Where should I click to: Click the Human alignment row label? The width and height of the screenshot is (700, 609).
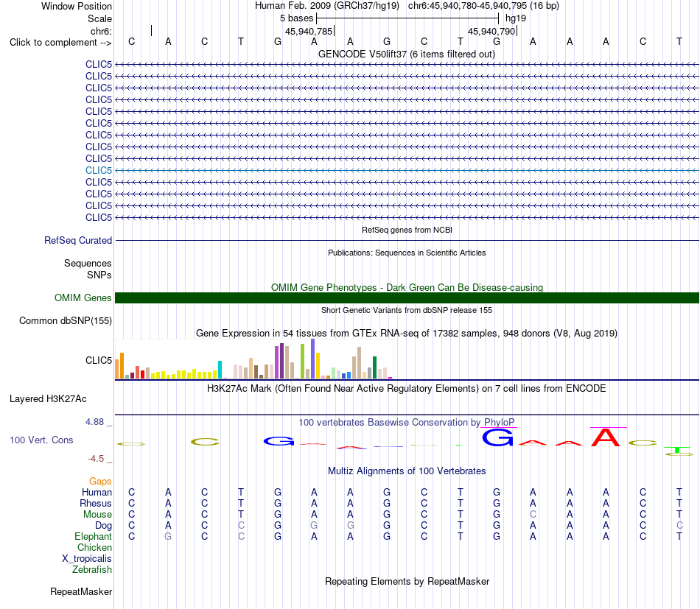(97, 492)
